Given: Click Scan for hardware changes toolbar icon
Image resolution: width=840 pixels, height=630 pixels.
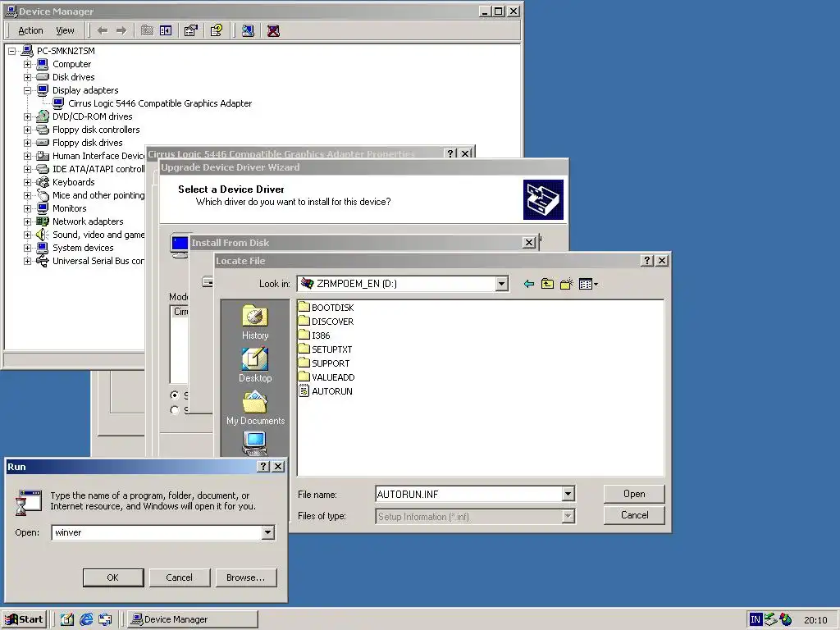Looking at the screenshot, I should 248,30.
